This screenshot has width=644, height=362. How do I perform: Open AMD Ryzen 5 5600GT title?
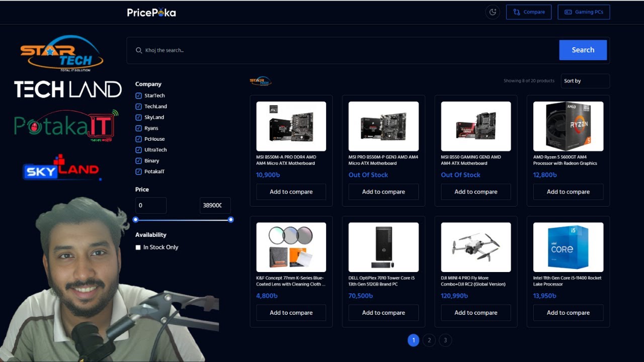[x=565, y=160]
